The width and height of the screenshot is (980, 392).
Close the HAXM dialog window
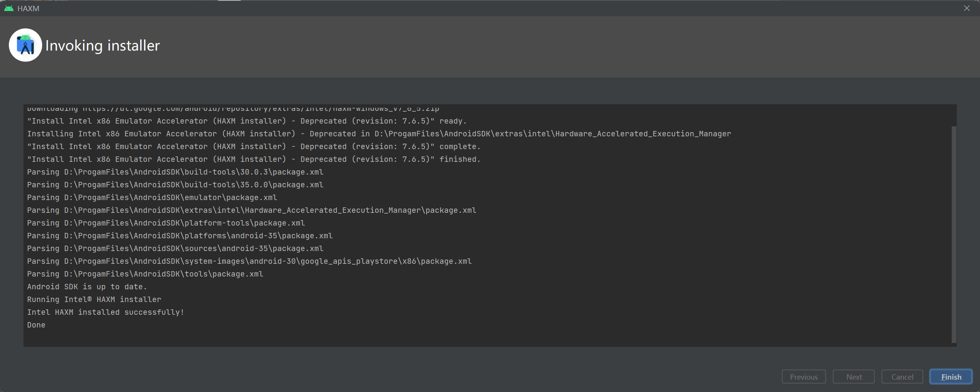966,8
